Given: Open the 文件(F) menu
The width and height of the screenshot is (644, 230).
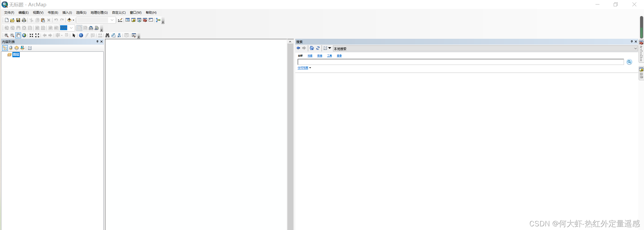Looking at the screenshot, I should (9, 13).
